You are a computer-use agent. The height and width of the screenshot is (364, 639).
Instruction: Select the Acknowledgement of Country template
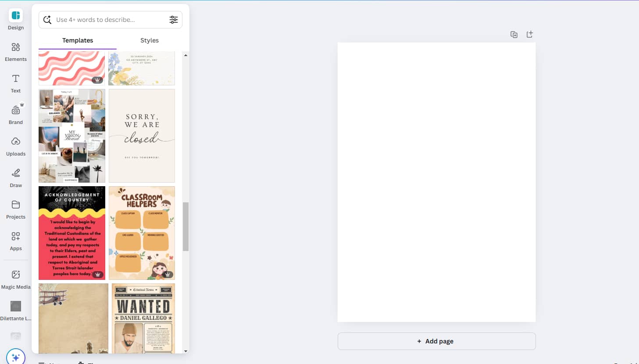tap(72, 233)
